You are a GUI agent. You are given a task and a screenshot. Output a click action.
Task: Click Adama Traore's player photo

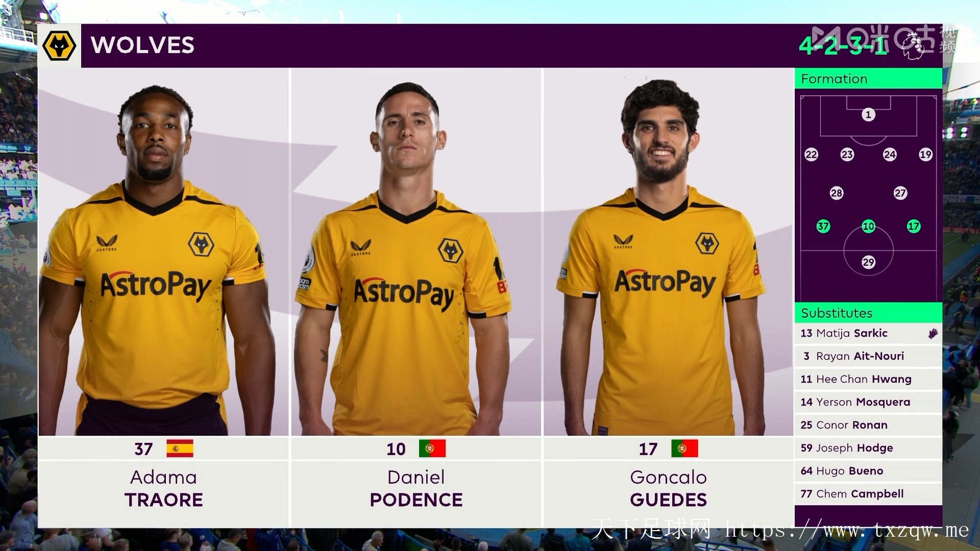[163, 252]
